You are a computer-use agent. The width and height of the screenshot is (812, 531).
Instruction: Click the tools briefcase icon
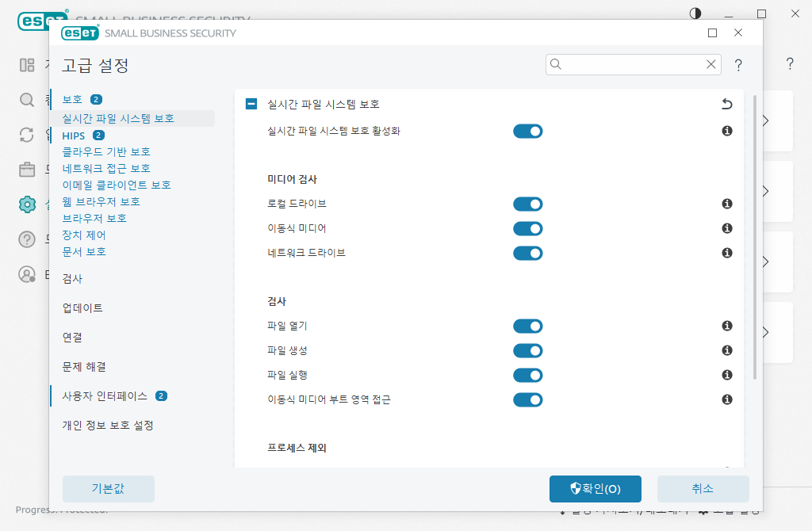point(26,169)
